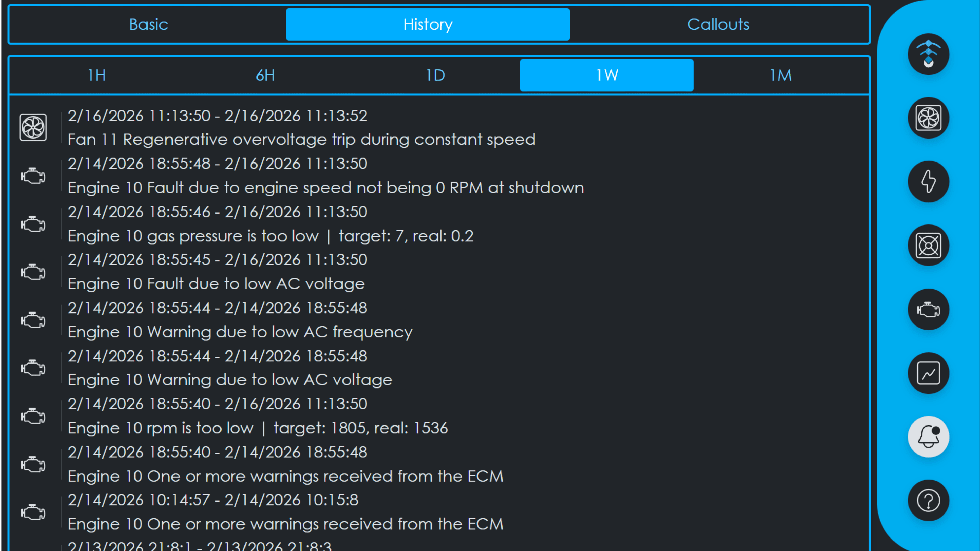Open the fan status panel from the sidebar
This screenshot has height=551, width=980.
pos(928,118)
